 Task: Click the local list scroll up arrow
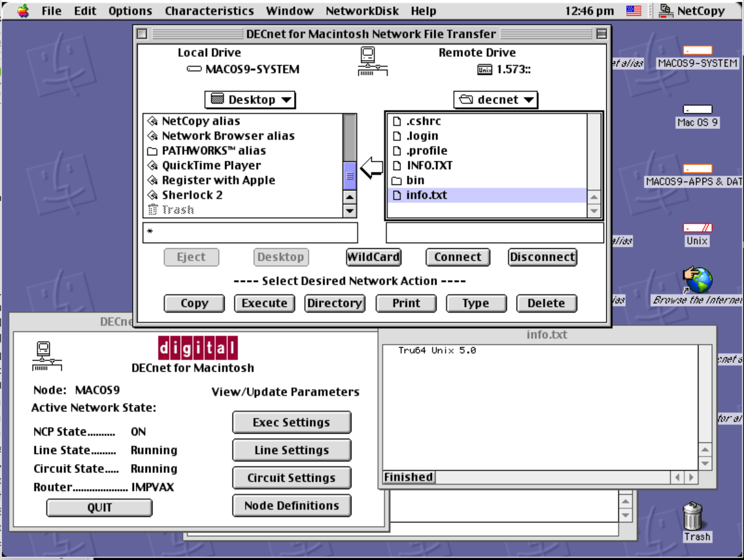tap(350, 197)
